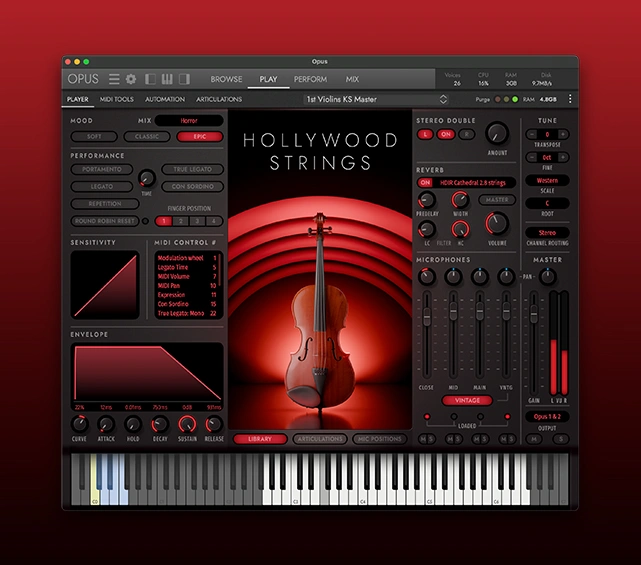Select the Classic mood
The image size is (641, 565).
click(x=147, y=137)
